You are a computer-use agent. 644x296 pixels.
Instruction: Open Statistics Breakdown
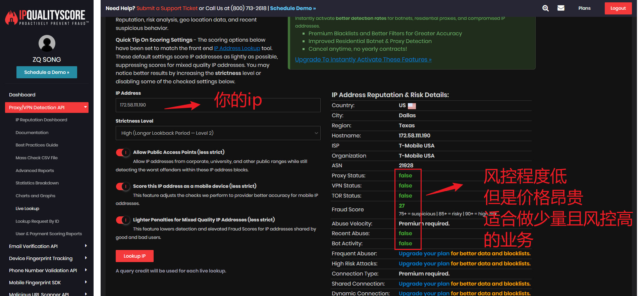coord(37,183)
